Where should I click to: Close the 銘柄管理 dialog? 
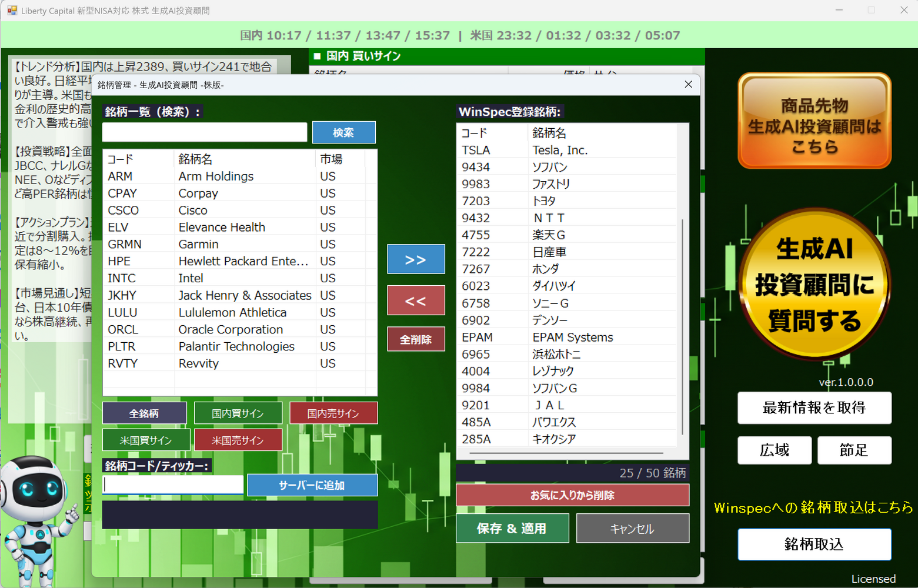pos(688,85)
